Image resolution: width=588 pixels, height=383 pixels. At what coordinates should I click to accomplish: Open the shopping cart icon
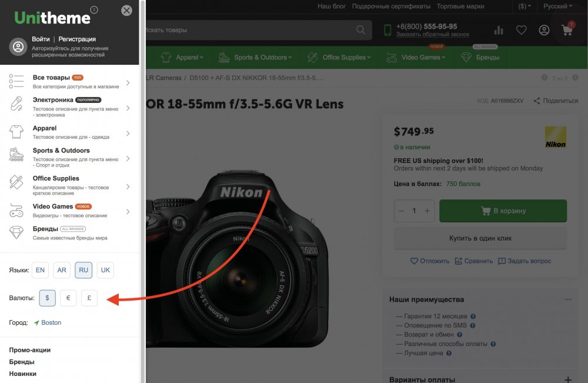(x=567, y=30)
